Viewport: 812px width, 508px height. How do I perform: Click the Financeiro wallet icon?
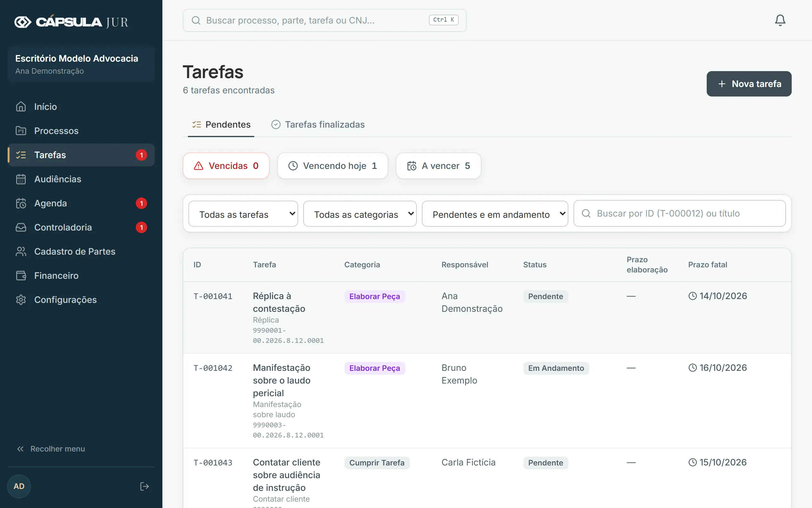click(21, 276)
